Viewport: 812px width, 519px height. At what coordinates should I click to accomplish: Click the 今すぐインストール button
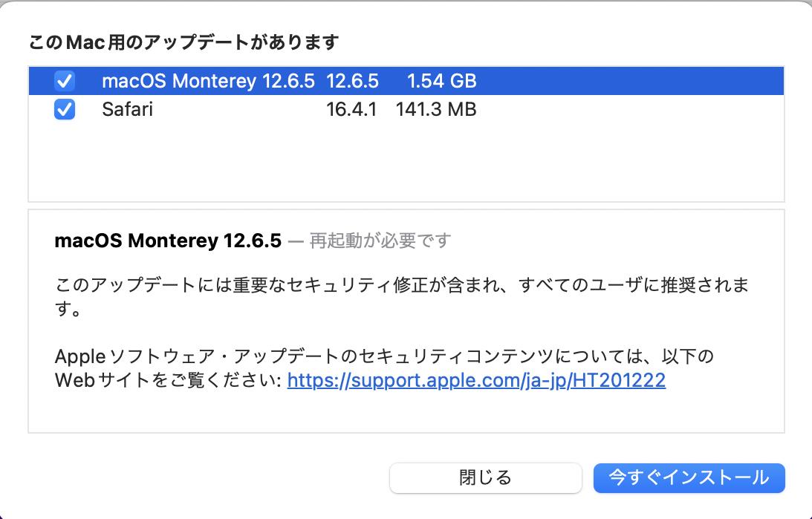click(x=689, y=477)
